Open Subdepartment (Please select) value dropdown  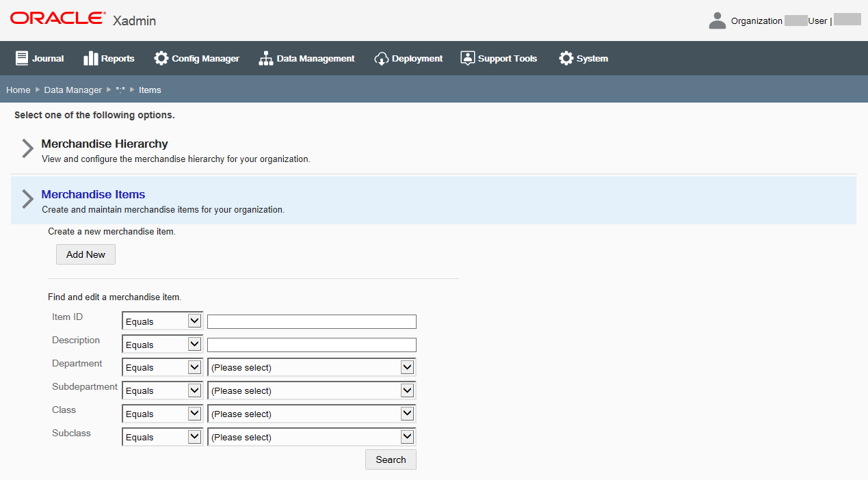pyautogui.click(x=312, y=390)
